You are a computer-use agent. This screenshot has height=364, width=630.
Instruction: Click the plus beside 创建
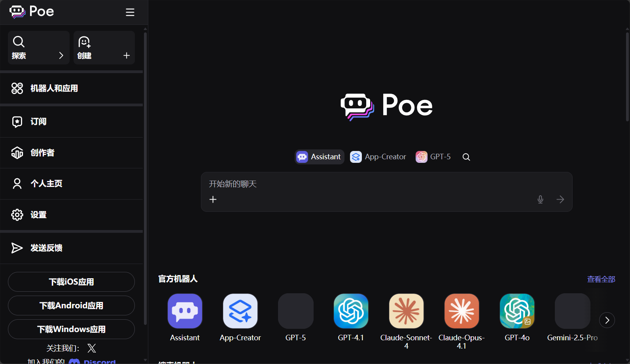127,55
